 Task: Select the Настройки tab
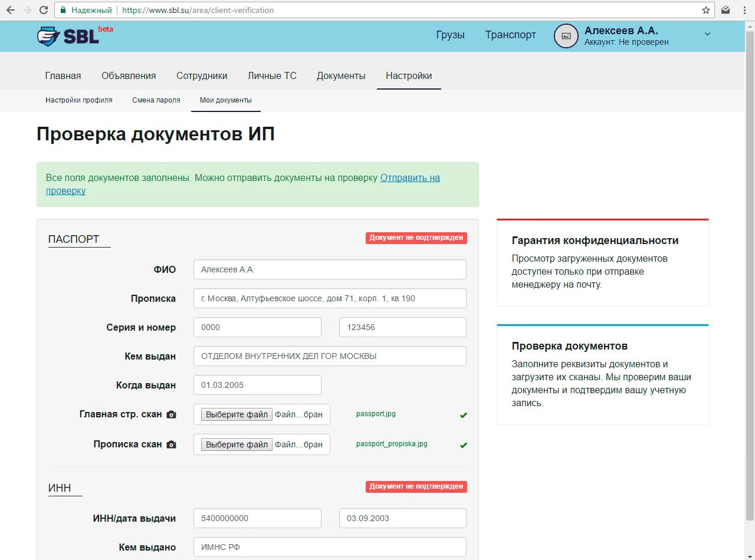(409, 75)
